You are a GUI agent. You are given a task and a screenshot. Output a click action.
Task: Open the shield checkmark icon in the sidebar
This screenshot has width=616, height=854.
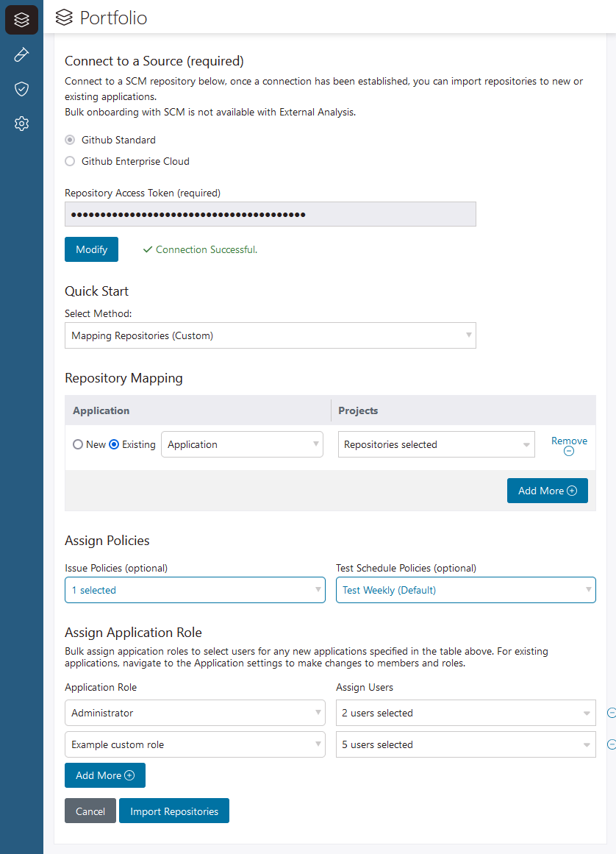tap(21, 89)
